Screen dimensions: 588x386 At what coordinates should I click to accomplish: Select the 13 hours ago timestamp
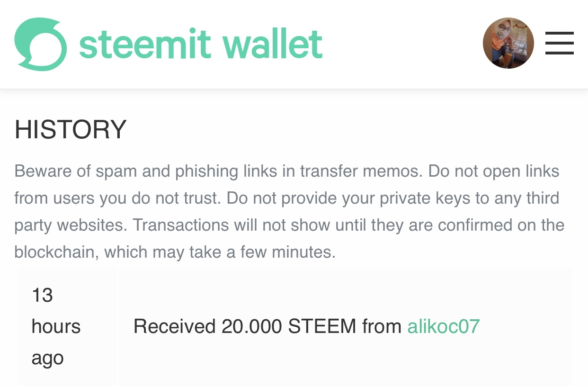pos(56,326)
